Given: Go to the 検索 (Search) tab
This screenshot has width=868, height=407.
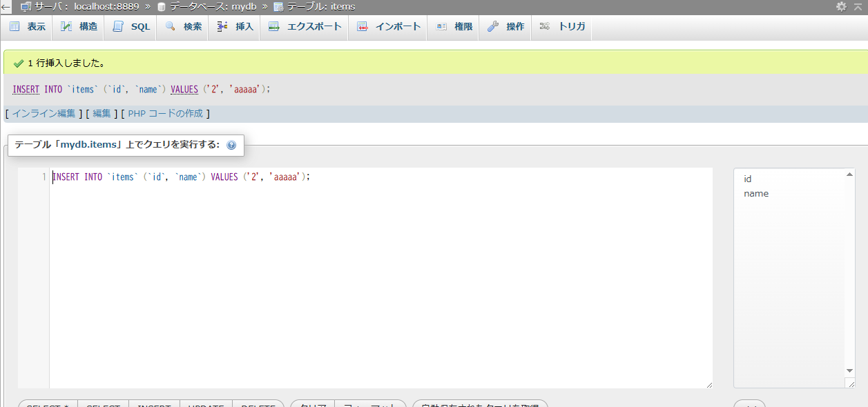Looking at the screenshot, I should point(183,27).
